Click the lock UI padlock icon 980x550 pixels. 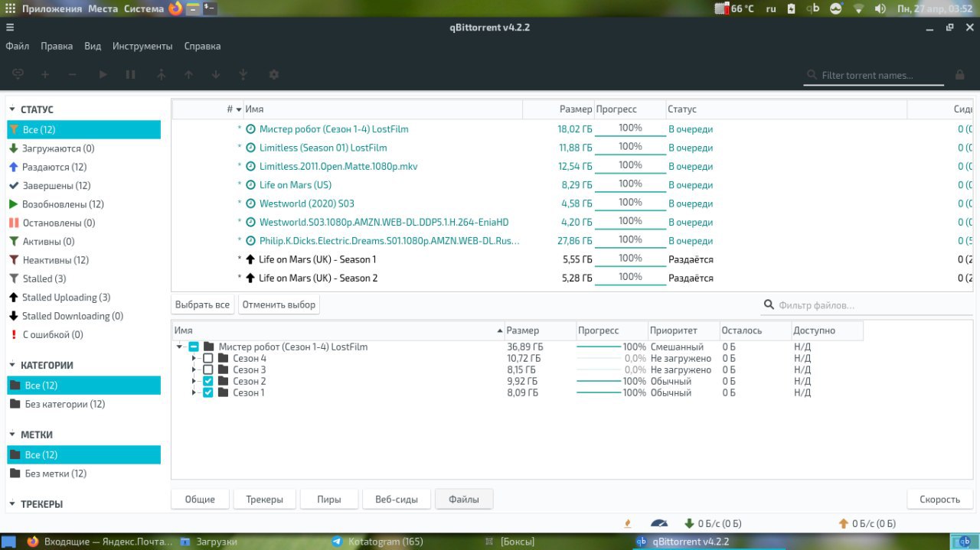point(959,75)
